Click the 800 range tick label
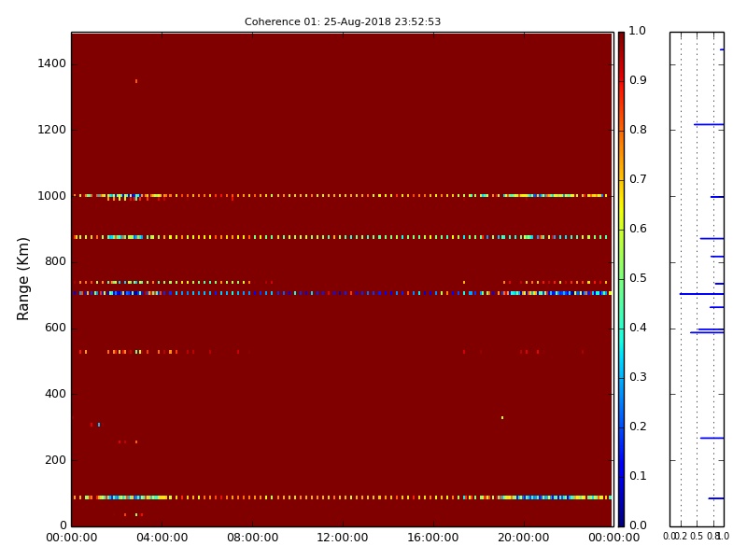 55,261
